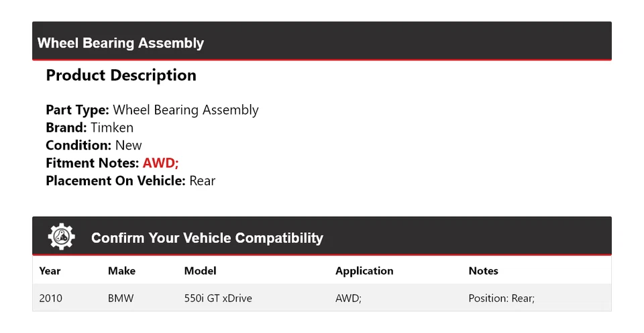Click the Condition: New line

tap(94, 145)
